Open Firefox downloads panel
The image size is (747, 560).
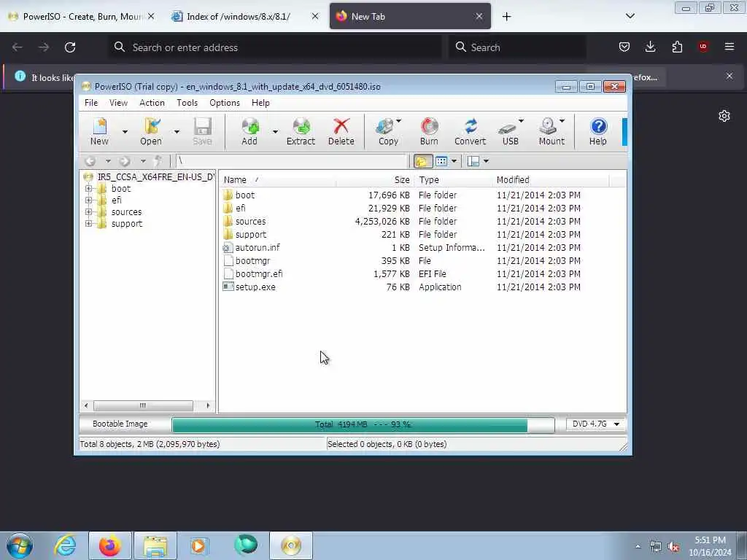(x=650, y=47)
